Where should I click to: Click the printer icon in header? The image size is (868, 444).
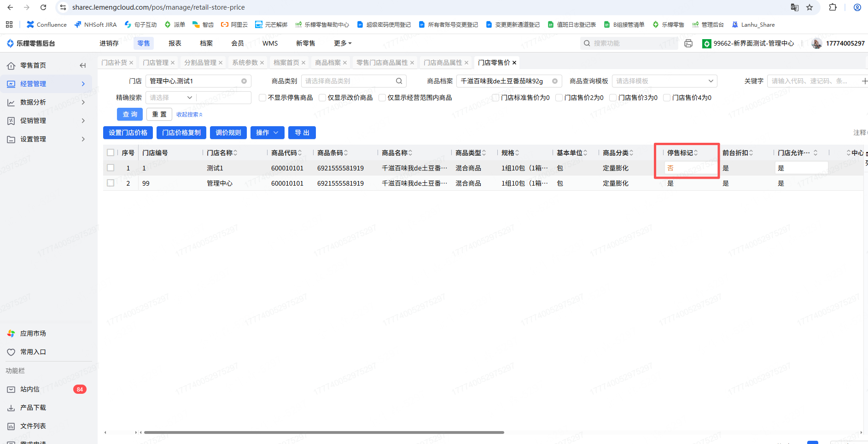[x=688, y=43]
